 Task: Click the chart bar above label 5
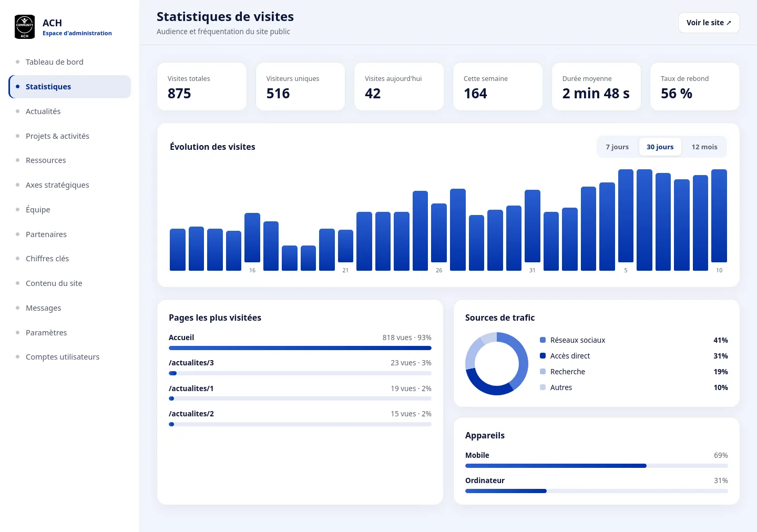click(x=626, y=216)
